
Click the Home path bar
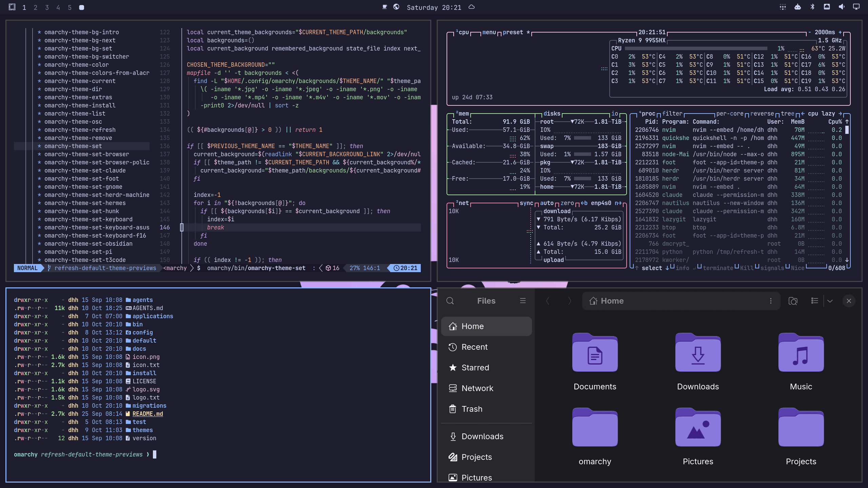[x=681, y=301]
